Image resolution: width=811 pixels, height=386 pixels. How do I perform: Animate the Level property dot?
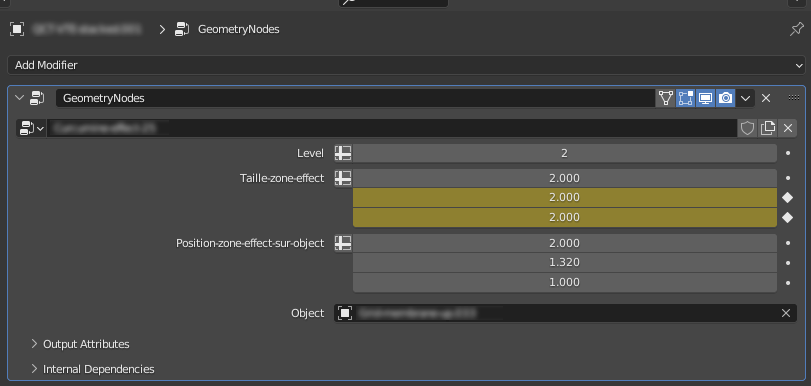pyautogui.click(x=788, y=153)
